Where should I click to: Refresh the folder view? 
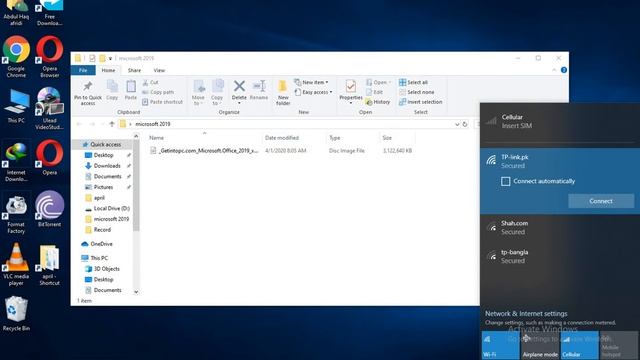[465, 124]
